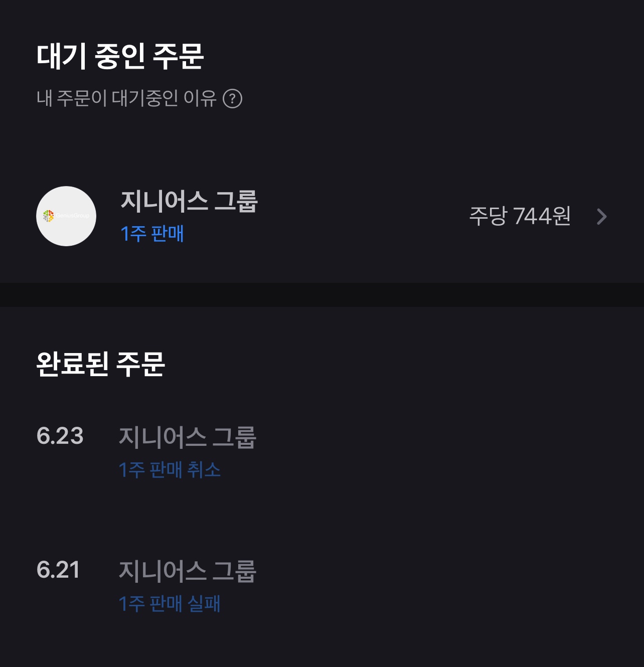This screenshot has width=644, height=667.
Task: Select the 6.23 date label
Action: 60,436
